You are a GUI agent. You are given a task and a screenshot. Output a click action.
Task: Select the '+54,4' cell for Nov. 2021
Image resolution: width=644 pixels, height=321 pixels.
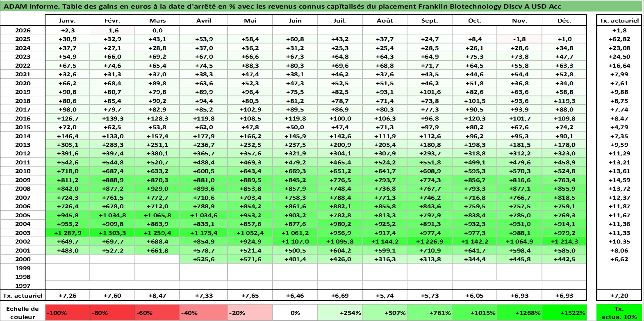point(519,74)
